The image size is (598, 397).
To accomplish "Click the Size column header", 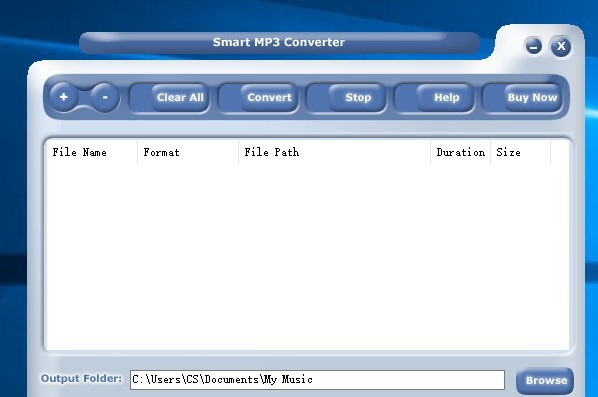I will (x=521, y=152).
